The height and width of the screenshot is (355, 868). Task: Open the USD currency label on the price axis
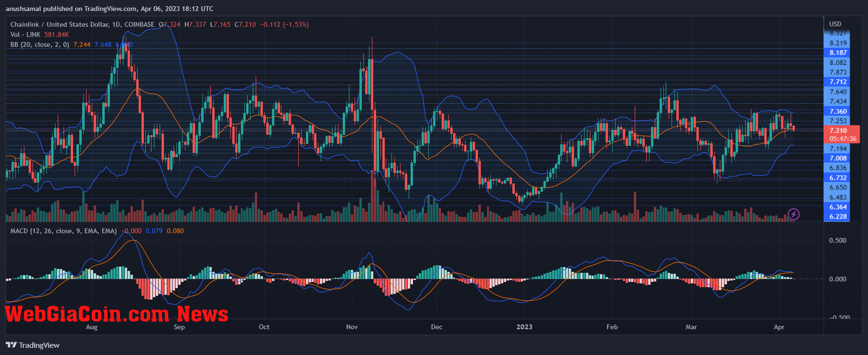(x=835, y=24)
